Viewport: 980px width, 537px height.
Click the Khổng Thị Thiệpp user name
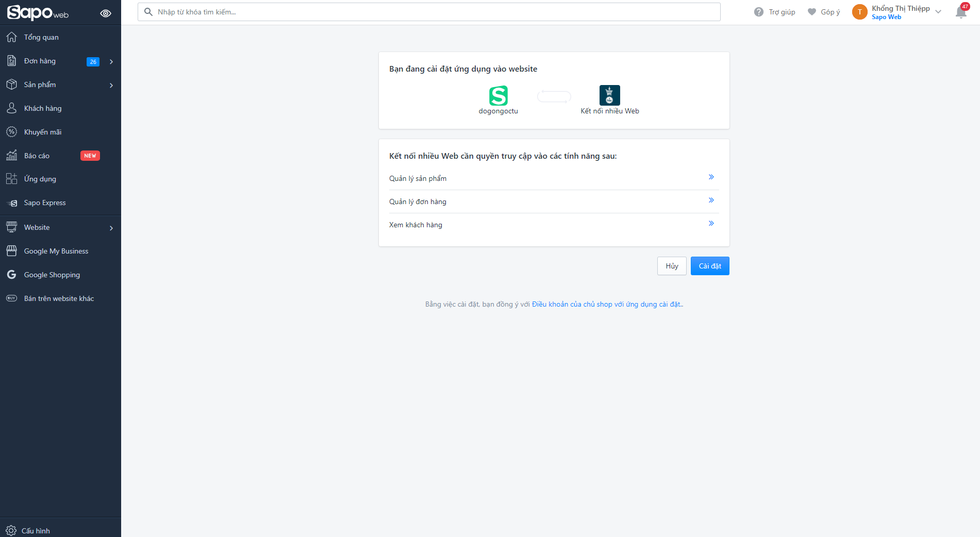[901, 8]
